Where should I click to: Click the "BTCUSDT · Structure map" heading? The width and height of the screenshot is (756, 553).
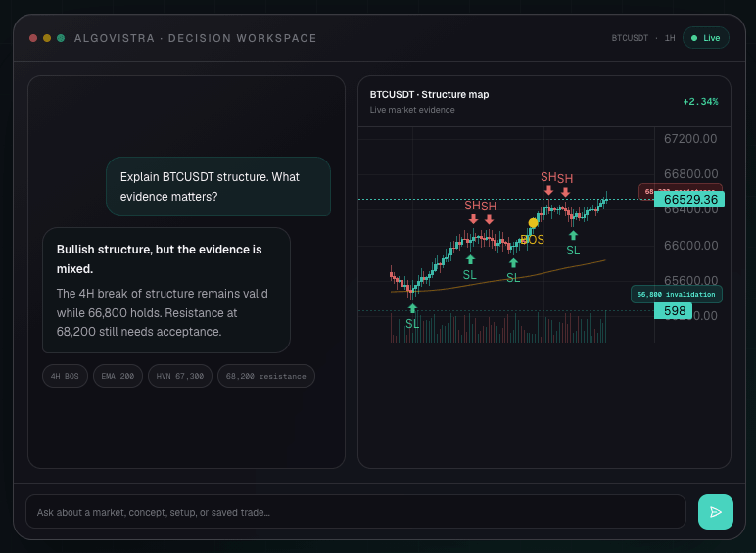tap(429, 94)
